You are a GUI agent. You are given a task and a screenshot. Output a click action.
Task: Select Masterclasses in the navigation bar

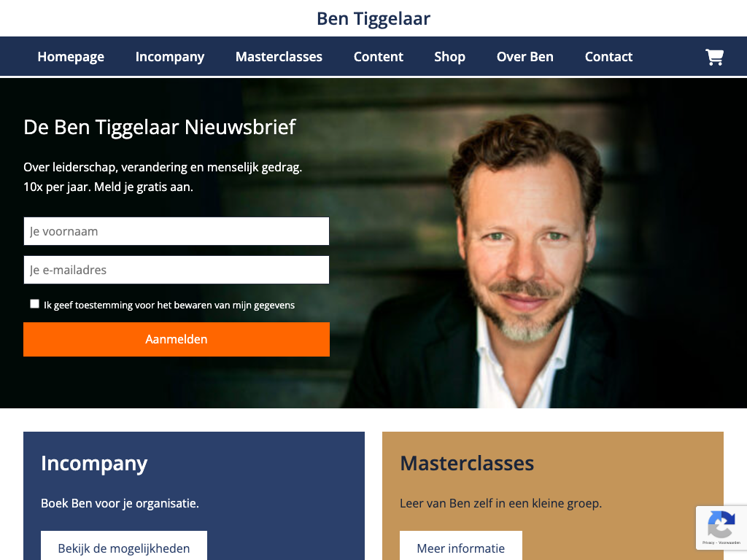pos(279,57)
